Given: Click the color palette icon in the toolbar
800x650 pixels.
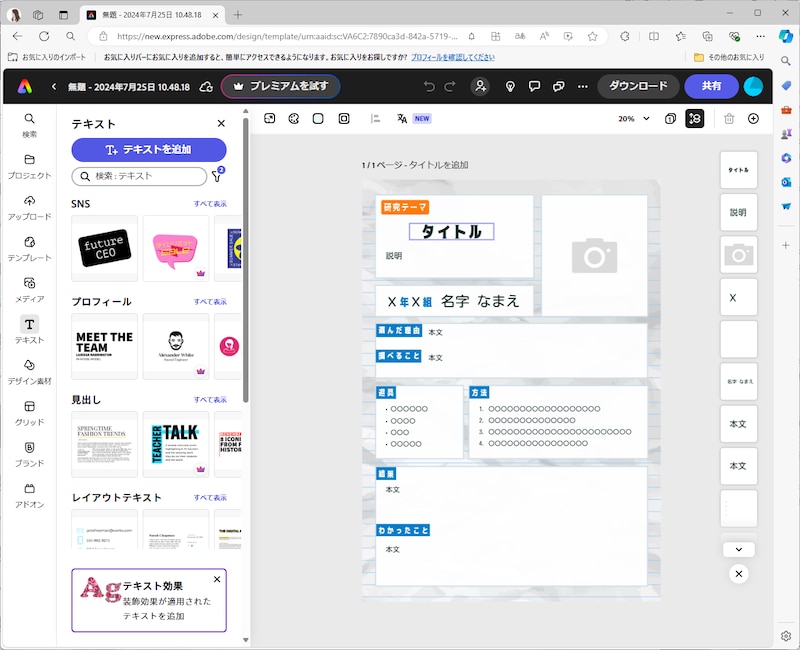Looking at the screenshot, I should click(x=293, y=118).
